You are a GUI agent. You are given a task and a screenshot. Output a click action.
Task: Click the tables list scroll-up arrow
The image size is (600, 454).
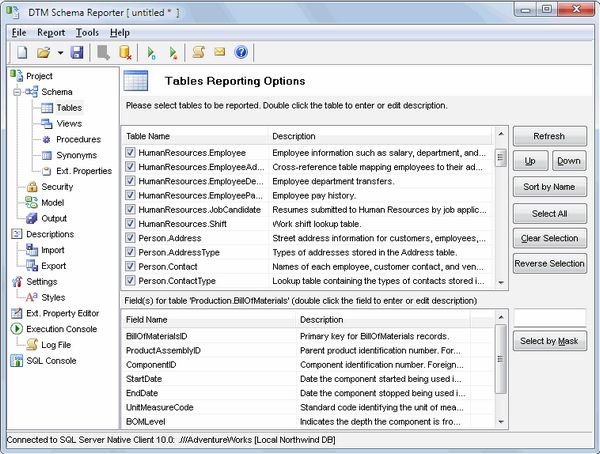[x=501, y=134]
